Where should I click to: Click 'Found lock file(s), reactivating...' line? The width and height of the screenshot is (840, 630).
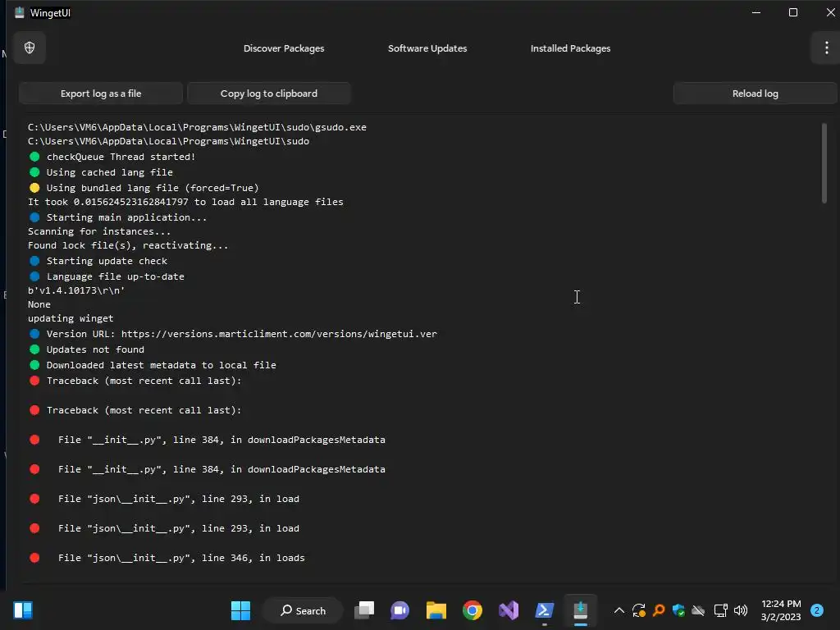[128, 244]
